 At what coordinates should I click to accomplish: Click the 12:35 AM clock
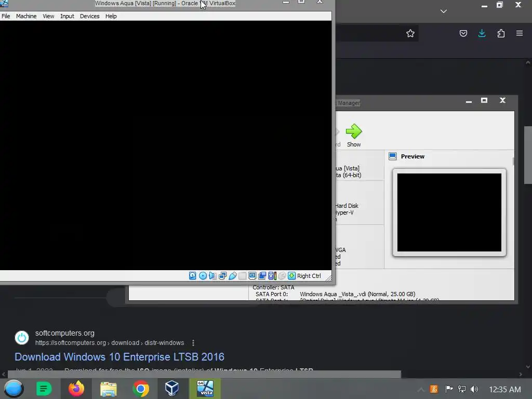[x=505, y=389]
